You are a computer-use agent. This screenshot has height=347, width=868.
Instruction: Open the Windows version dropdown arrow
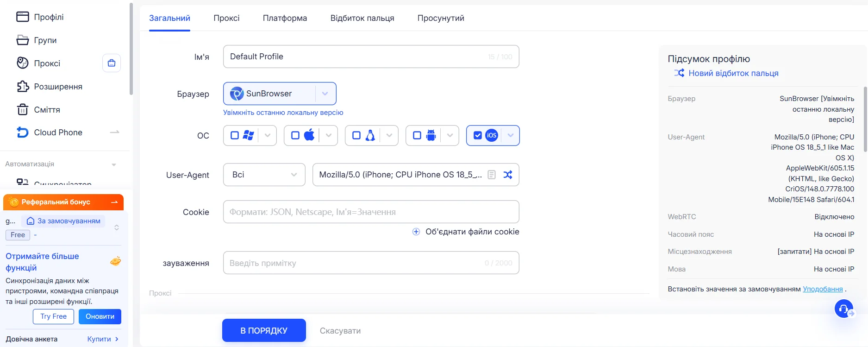pos(268,135)
